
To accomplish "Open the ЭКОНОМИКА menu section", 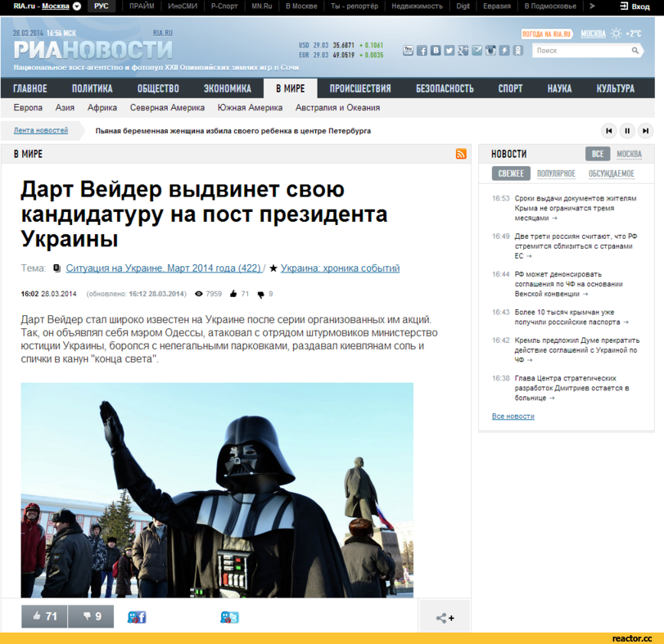I will pyautogui.click(x=228, y=88).
